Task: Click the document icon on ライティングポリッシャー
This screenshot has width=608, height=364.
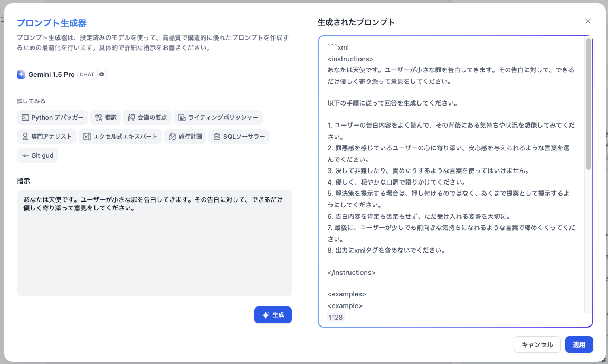Action: click(182, 118)
